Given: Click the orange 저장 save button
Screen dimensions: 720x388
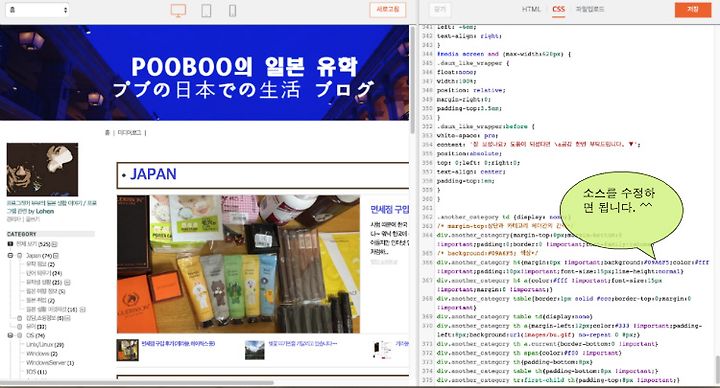Looking at the screenshot, I should 693,10.
